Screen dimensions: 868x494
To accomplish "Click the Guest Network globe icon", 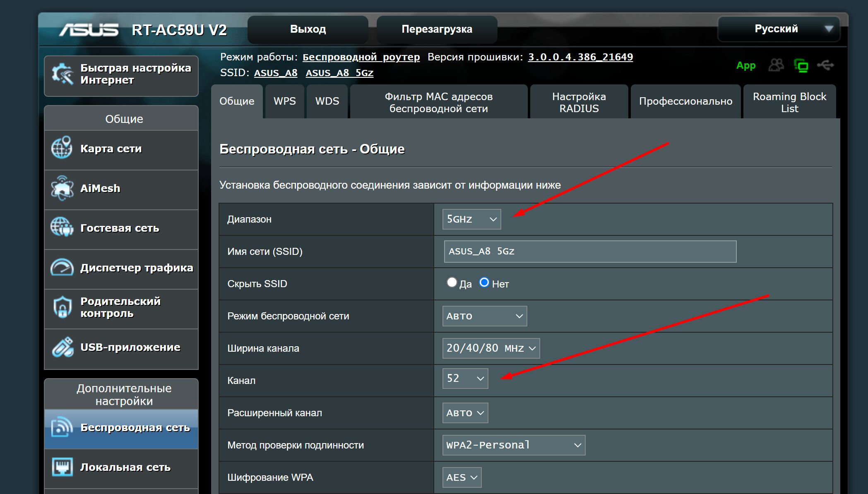I will point(62,228).
